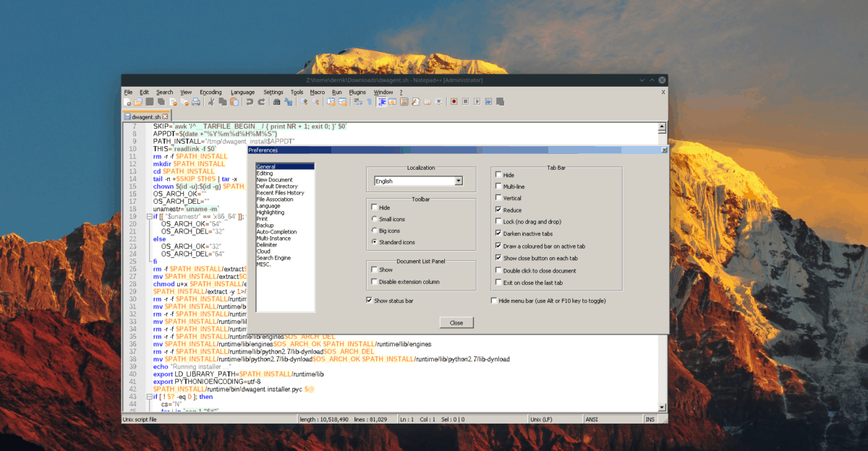The image size is (868, 451).
Task: Enable Double click to close document
Action: coord(498,270)
